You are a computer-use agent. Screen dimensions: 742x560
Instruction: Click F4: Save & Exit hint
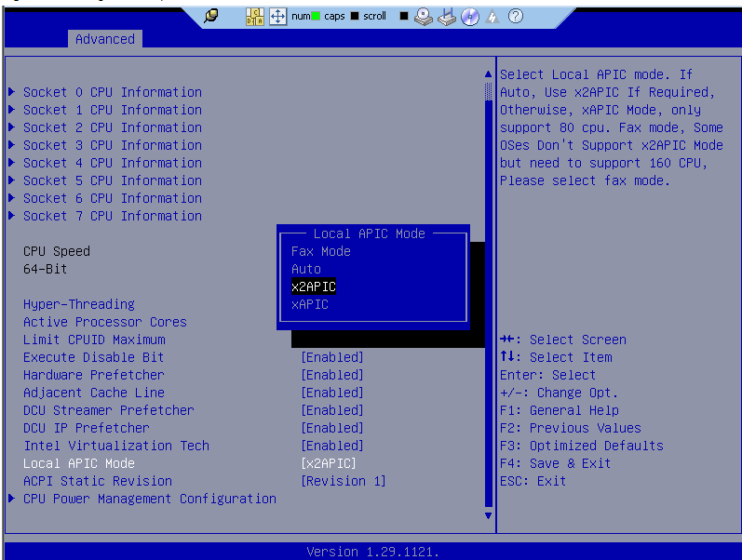tap(555, 463)
